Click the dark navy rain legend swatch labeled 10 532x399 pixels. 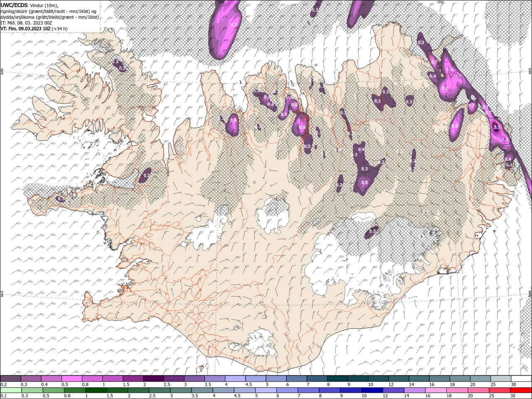pos(372,390)
